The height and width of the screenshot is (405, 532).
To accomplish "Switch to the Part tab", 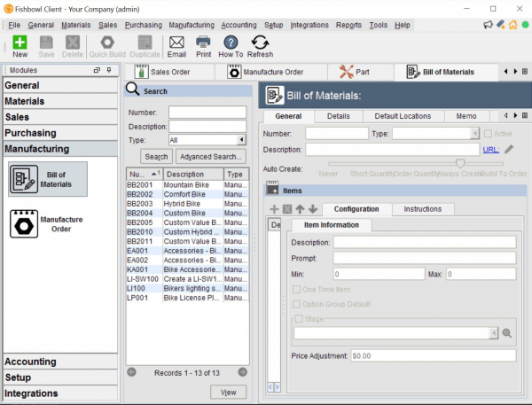I will pos(360,72).
